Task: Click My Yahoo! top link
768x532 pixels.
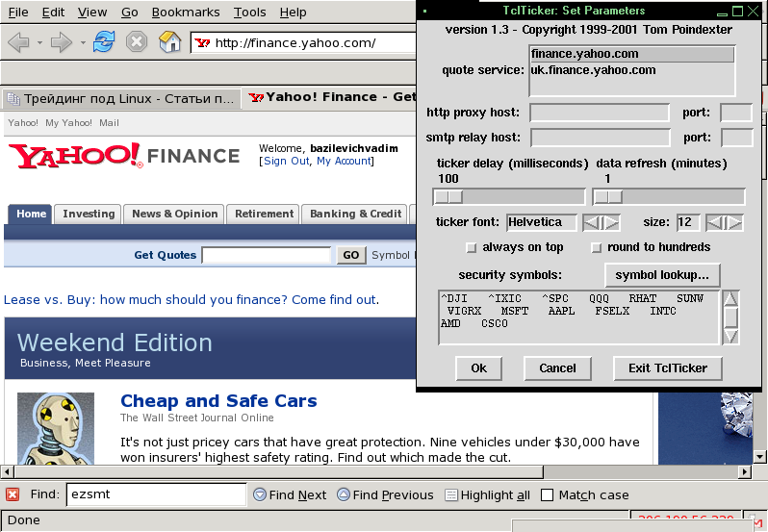Action: coord(68,123)
